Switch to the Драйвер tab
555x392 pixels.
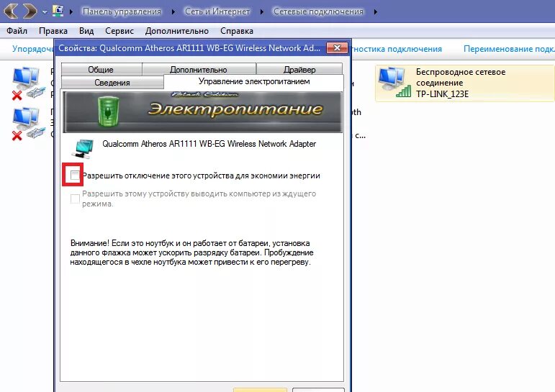[x=299, y=69]
